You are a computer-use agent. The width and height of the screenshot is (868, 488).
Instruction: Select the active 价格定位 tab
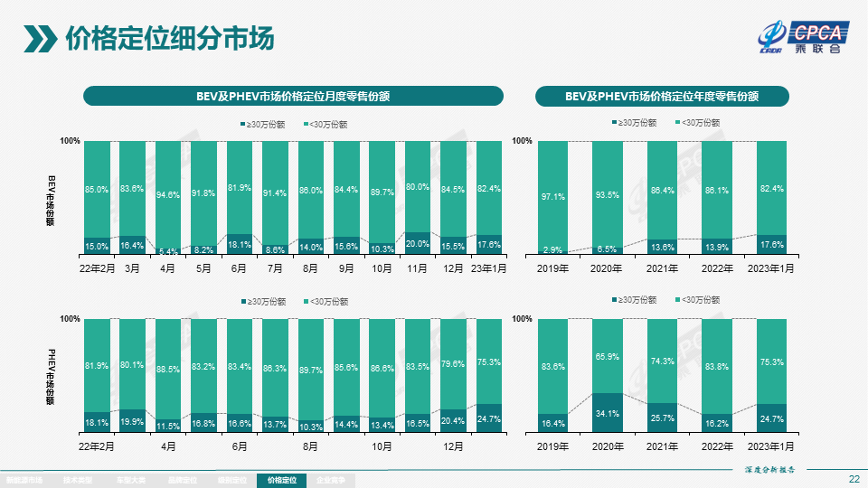click(282, 481)
